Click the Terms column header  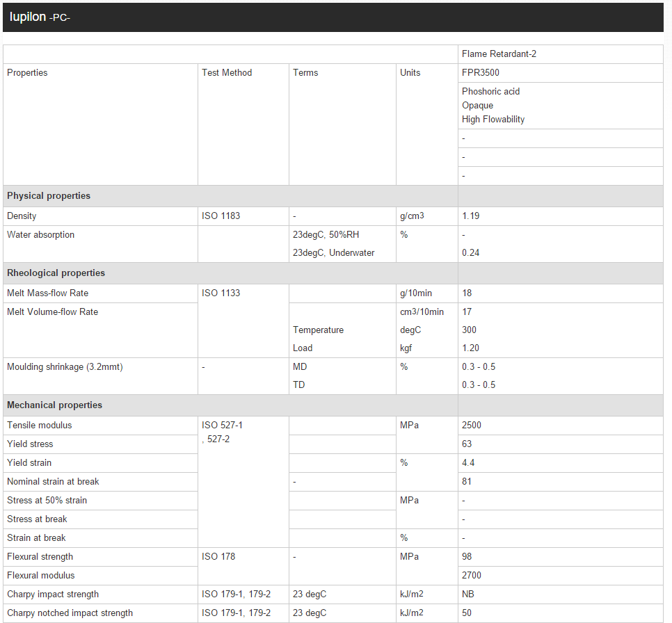pos(342,124)
